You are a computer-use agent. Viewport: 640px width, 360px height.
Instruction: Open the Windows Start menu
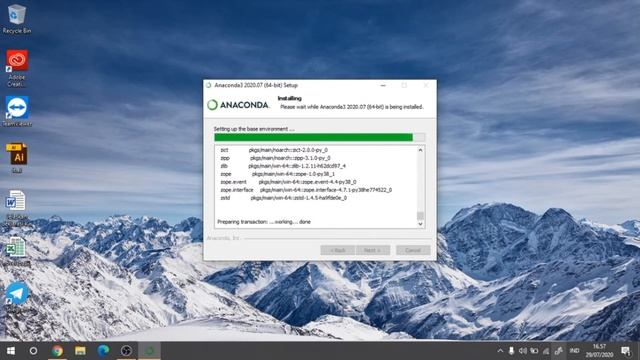(11, 351)
